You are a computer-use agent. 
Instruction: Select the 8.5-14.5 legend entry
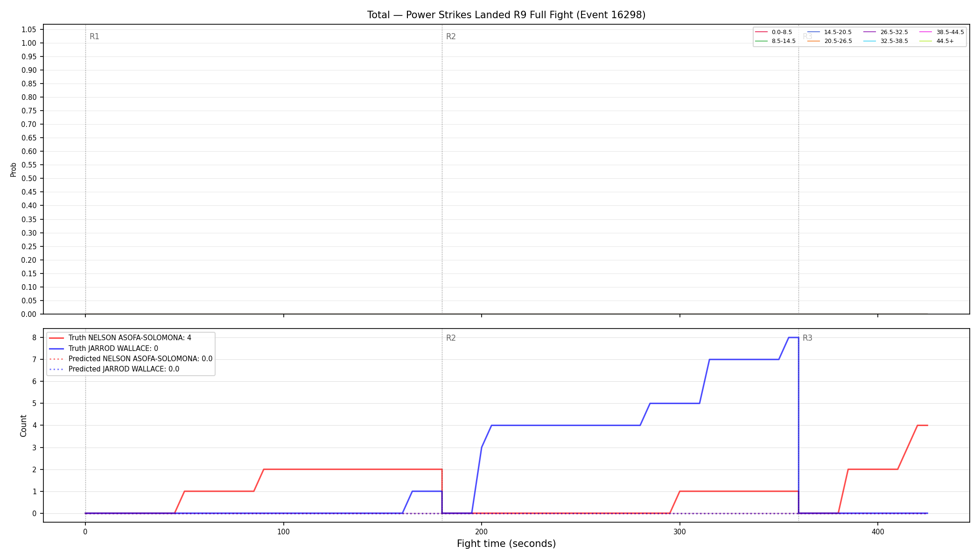(776, 41)
